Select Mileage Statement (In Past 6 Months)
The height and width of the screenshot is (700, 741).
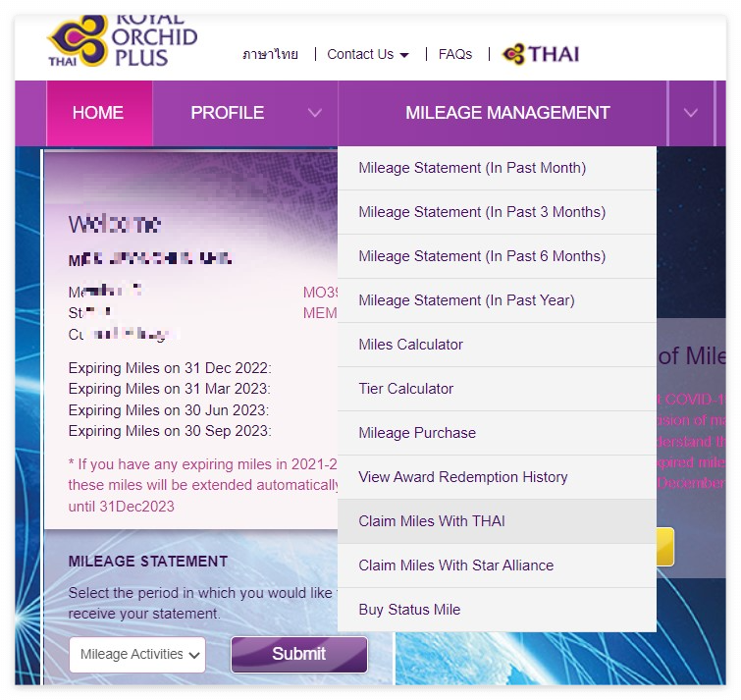coord(498,256)
